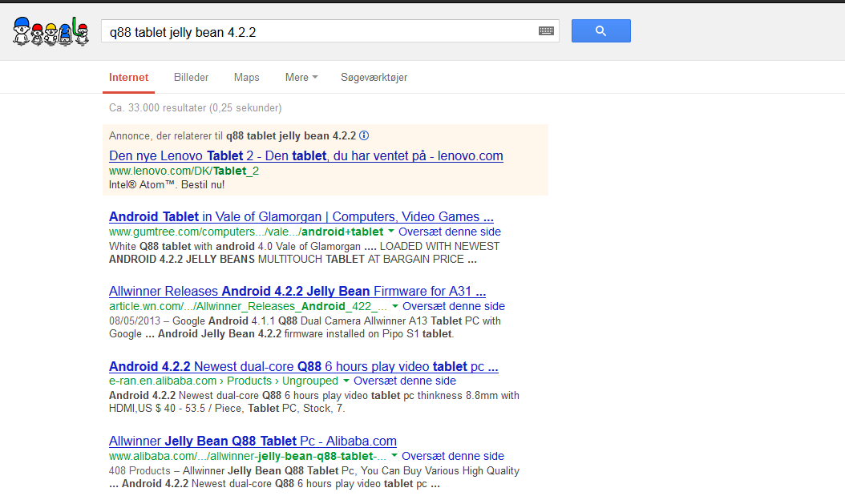Click the 'Ca. 33.000 resultater' stats text
Image resolution: width=845 pixels, height=504 pixels.
coord(195,107)
